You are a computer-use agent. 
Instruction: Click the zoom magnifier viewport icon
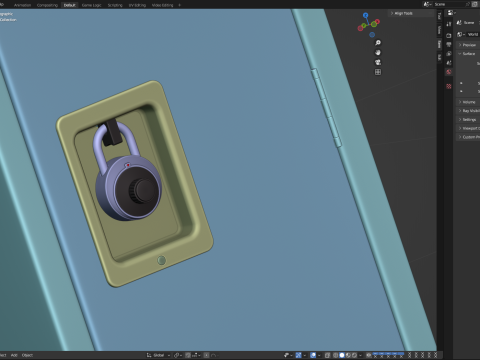tap(378, 43)
